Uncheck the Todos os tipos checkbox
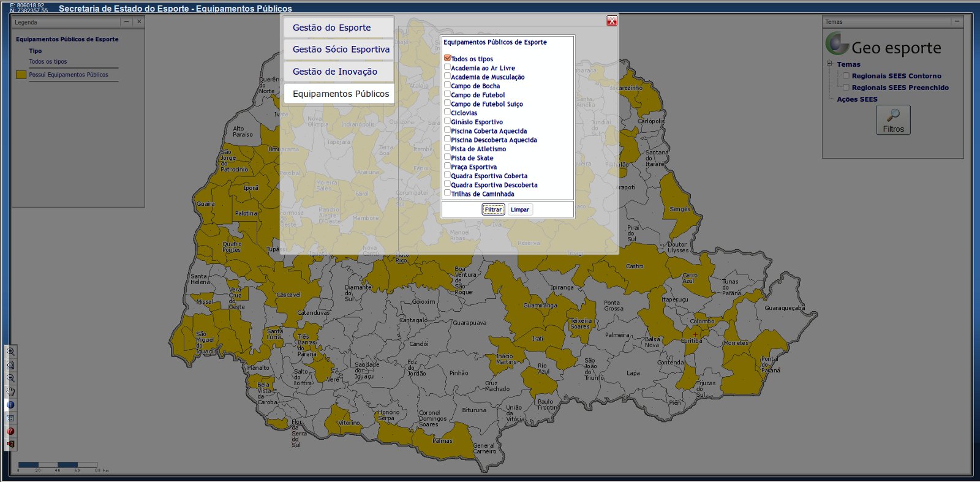The height and width of the screenshot is (482, 980). [447, 58]
